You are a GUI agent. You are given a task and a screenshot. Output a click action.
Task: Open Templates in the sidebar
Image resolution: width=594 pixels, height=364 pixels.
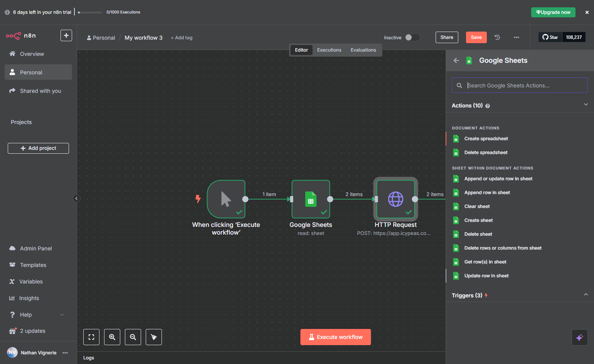pyautogui.click(x=38, y=265)
